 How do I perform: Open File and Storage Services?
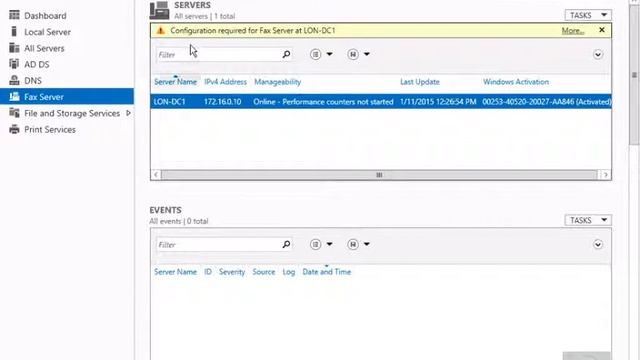[72, 113]
